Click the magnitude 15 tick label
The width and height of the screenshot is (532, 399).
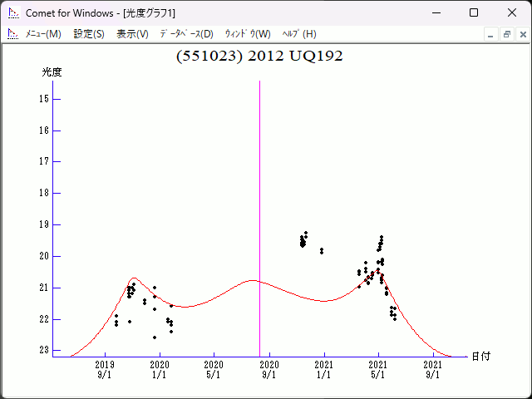(43, 99)
